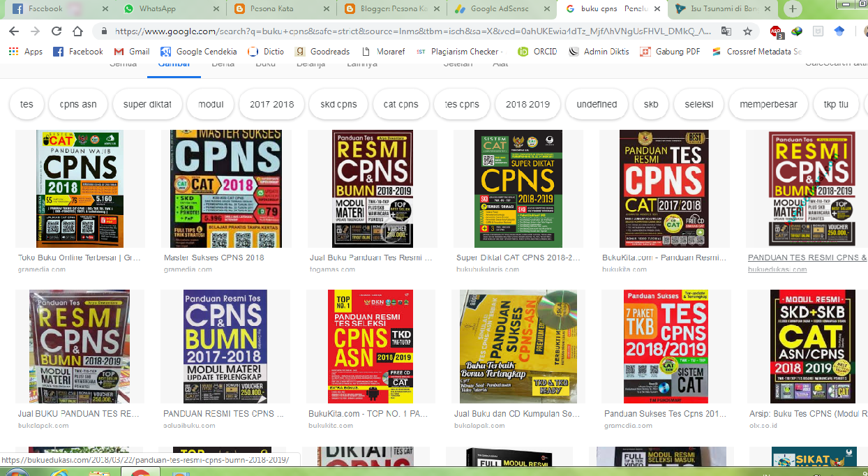Filter images by the '2018 2019' chip
Viewport: 868px width, 476px height.
tap(527, 105)
